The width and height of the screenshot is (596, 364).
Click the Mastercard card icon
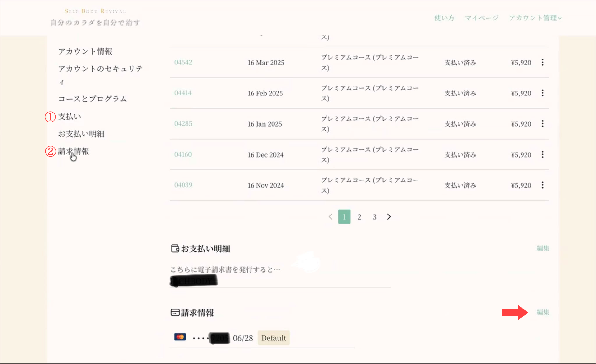(x=180, y=337)
